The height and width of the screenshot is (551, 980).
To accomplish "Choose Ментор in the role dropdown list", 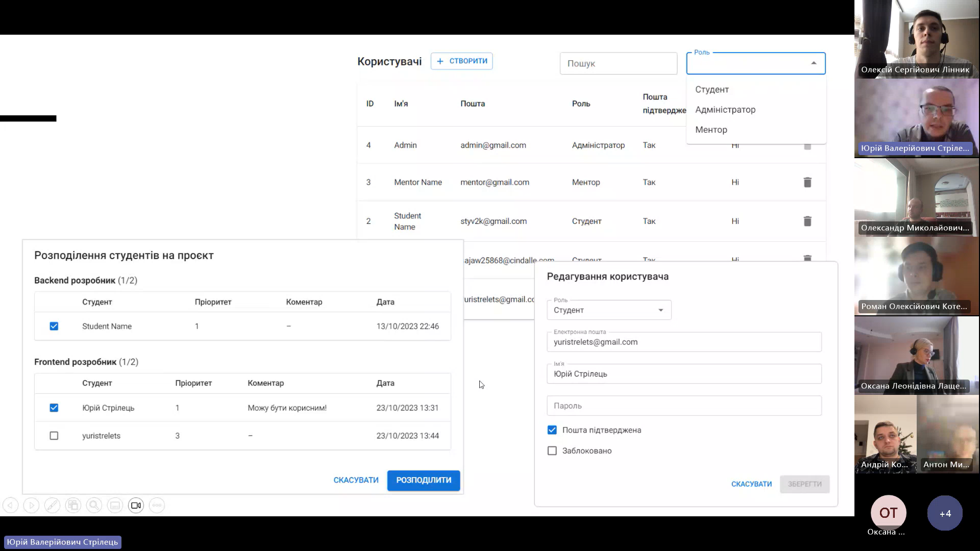I will point(711,130).
